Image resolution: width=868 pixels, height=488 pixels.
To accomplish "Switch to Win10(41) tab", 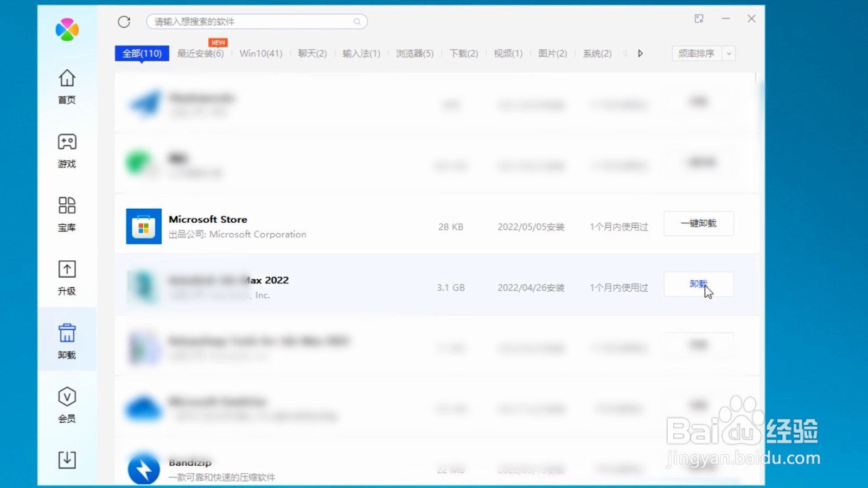I will (x=261, y=53).
